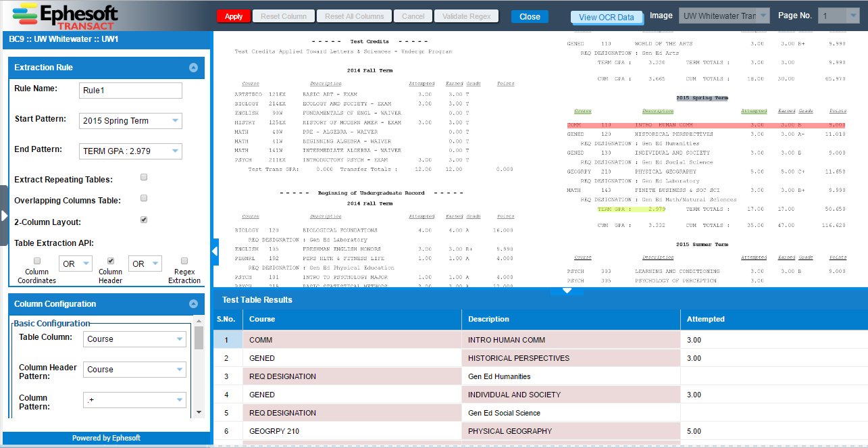
Task: Open the Column Header Pattern dropdown
Action: click(134, 370)
